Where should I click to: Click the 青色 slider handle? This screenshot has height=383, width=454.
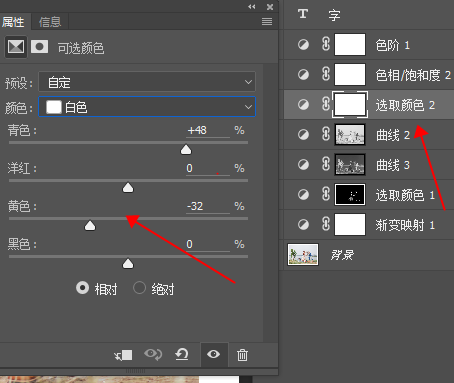click(x=186, y=150)
